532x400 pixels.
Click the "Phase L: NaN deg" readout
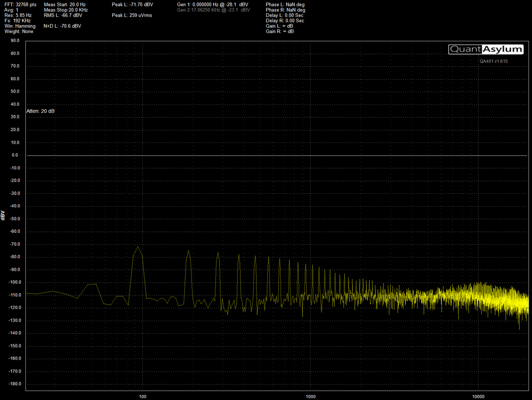pos(285,5)
